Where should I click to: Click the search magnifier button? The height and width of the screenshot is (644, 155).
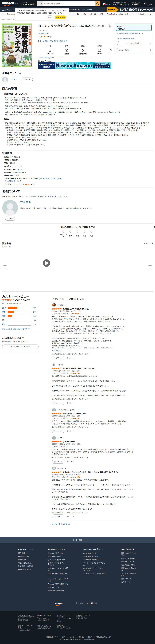click(98, 4)
